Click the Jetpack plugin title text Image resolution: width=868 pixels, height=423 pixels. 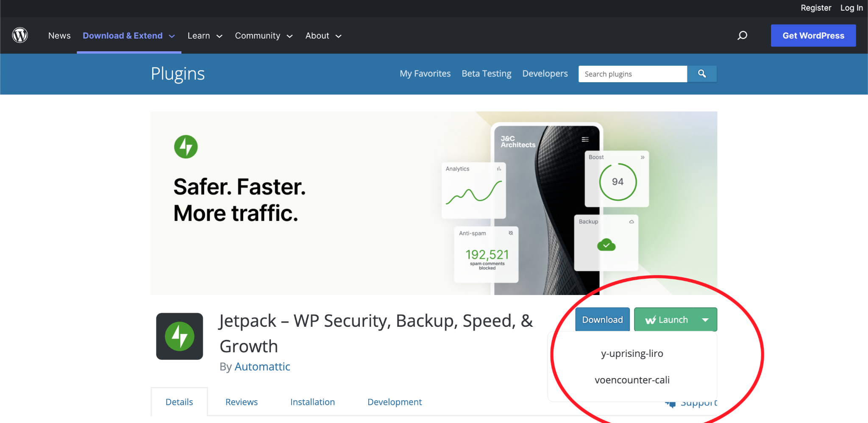point(376,334)
